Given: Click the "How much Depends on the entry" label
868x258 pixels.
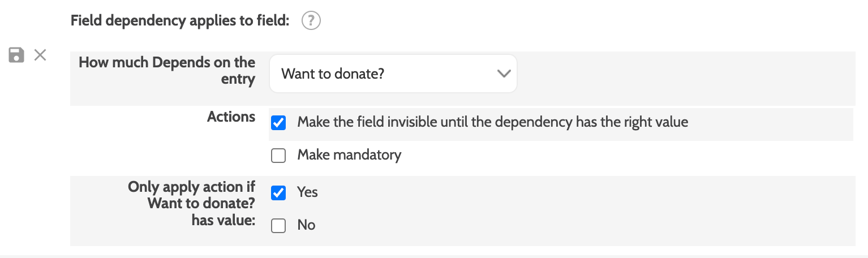Looking at the screenshot, I should [x=167, y=70].
